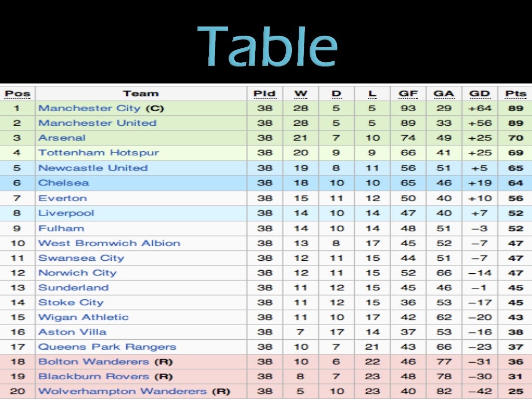Viewport: 532px width, 399px height.
Task: Open West Bromwich Albion link
Action: click(109, 243)
